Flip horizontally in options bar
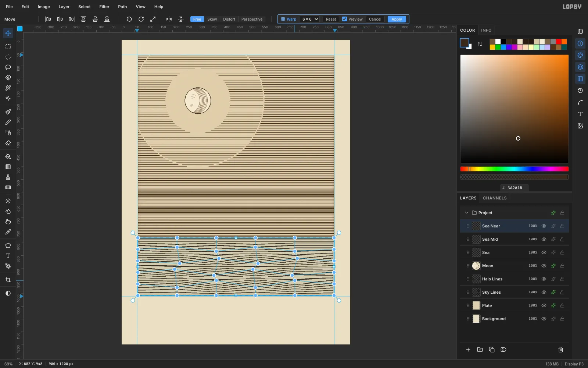 [x=169, y=19]
